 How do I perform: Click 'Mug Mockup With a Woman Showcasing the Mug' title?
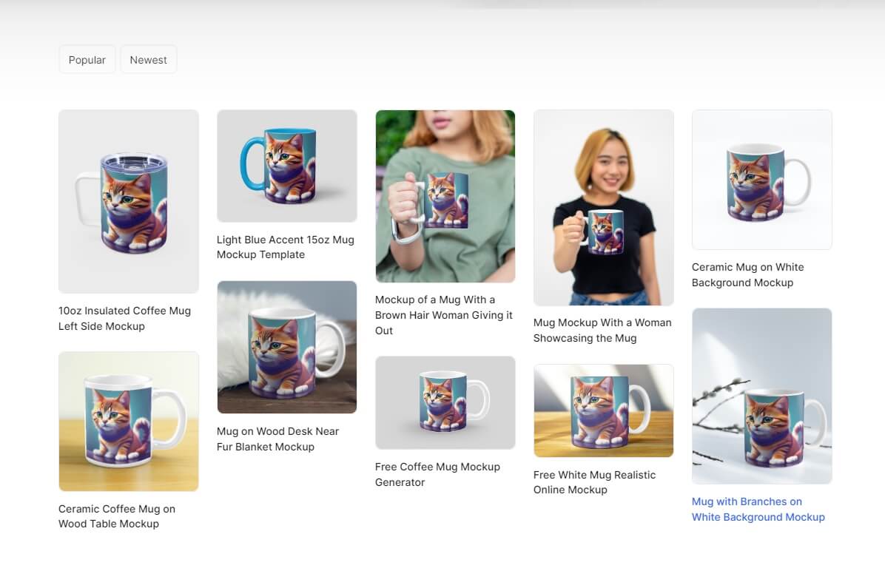pyautogui.click(x=602, y=330)
